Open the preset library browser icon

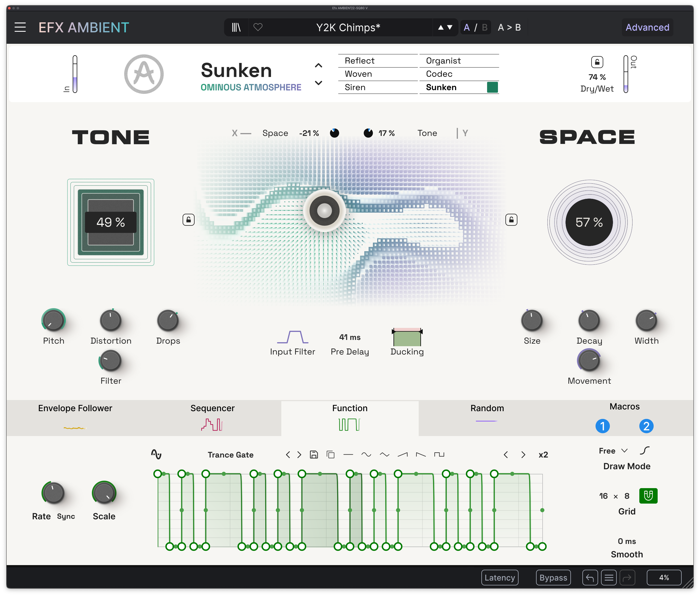pyautogui.click(x=236, y=27)
